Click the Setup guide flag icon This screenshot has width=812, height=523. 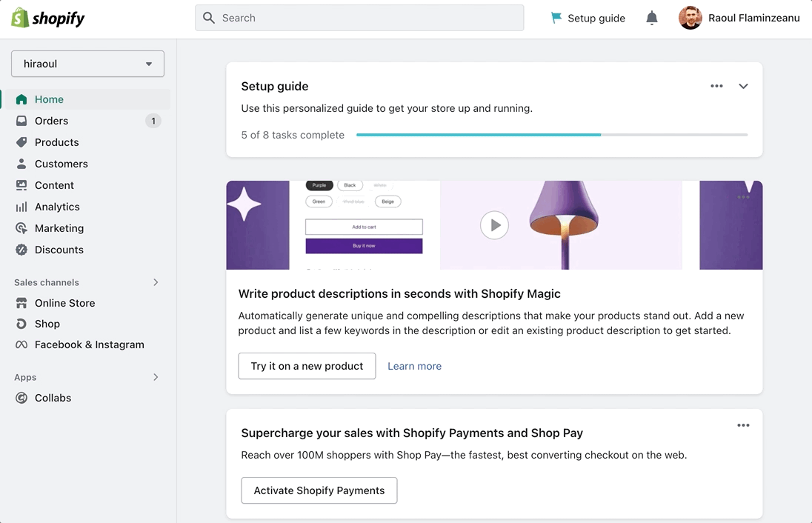tap(556, 18)
